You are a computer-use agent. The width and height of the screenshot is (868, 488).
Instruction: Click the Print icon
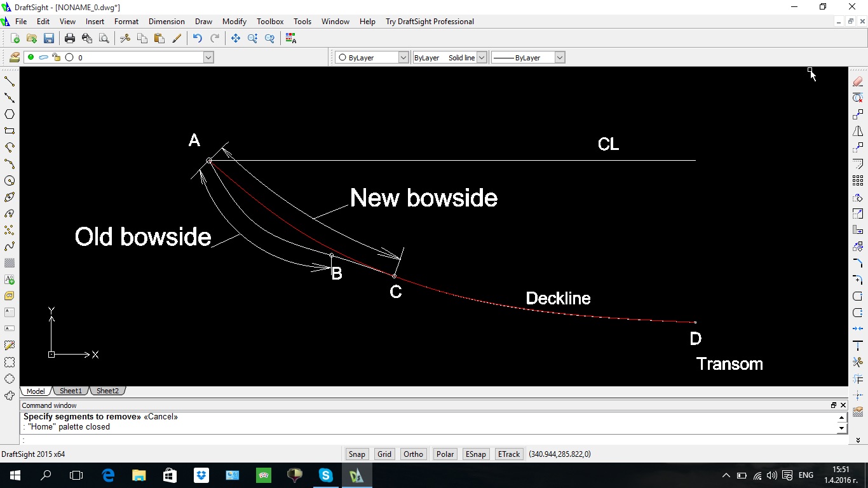click(x=70, y=39)
